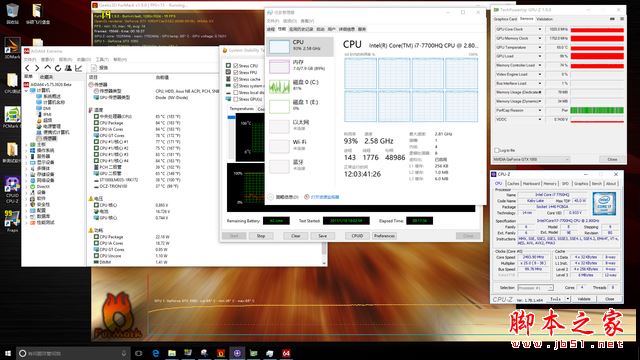Open CPU-Z Tools dropdown arrow
This screenshot has height=360, width=640.
(568, 299)
